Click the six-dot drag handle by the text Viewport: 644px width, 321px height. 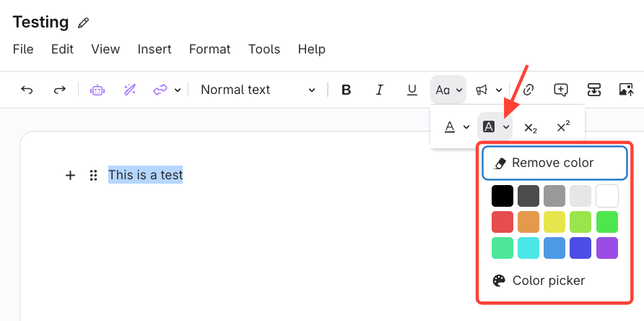[x=93, y=175]
